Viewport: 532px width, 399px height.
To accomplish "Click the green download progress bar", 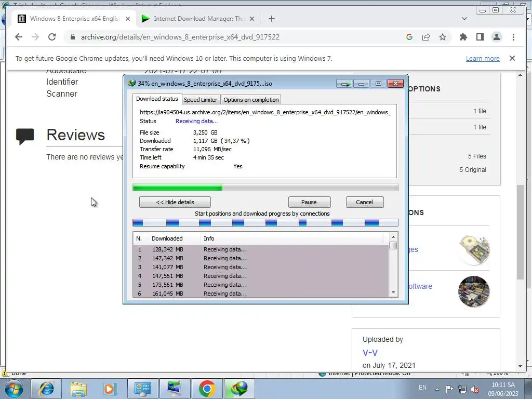I will pos(265,187).
